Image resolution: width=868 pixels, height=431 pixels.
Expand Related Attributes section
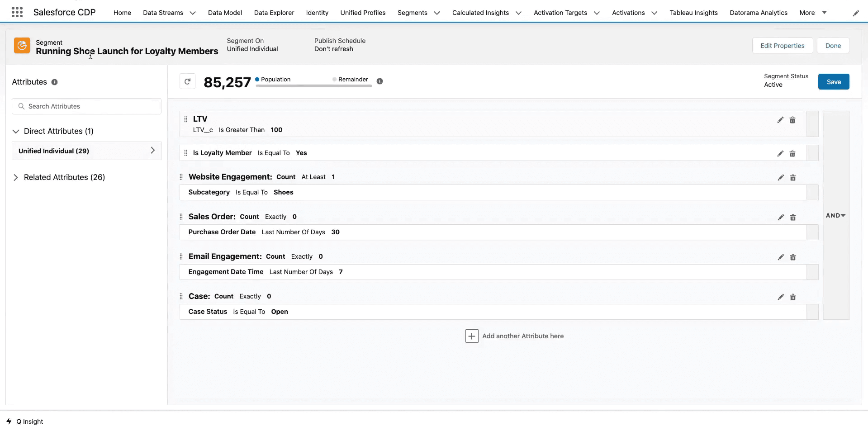point(16,177)
